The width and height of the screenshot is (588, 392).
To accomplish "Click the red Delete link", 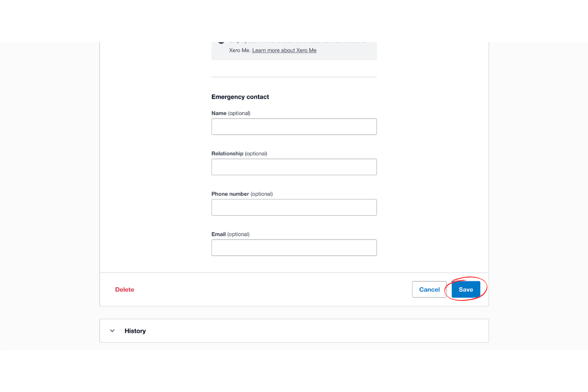I will point(124,289).
